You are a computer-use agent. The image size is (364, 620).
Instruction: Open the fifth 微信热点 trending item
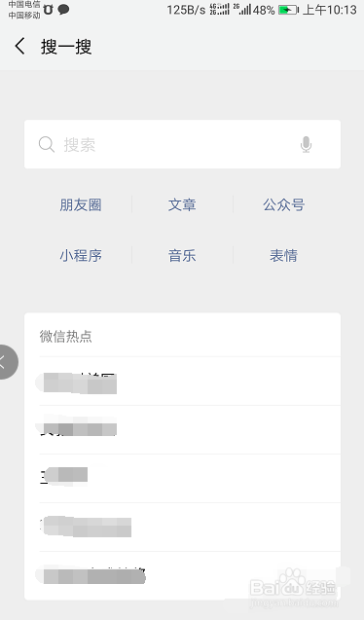(190, 576)
